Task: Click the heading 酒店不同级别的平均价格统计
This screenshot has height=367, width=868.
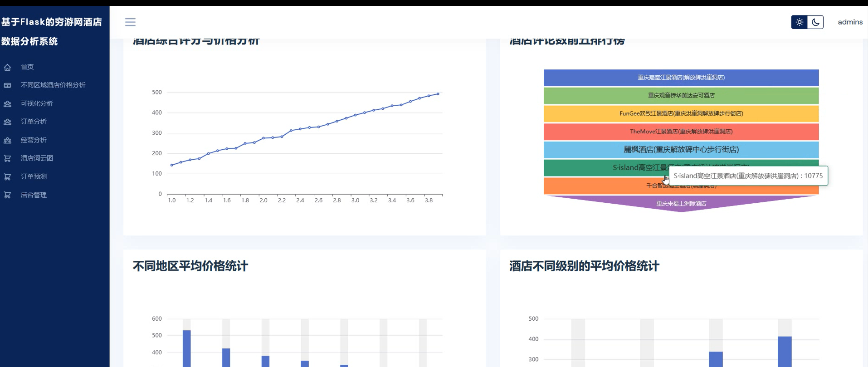Action: point(584,266)
